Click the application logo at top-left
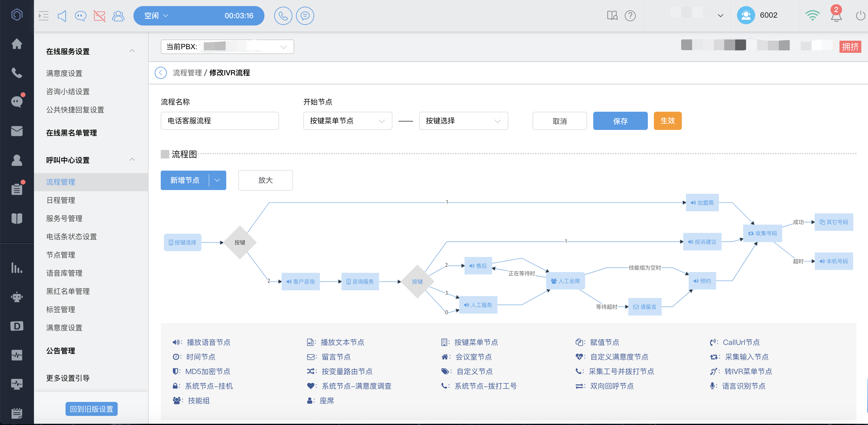 click(17, 15)
